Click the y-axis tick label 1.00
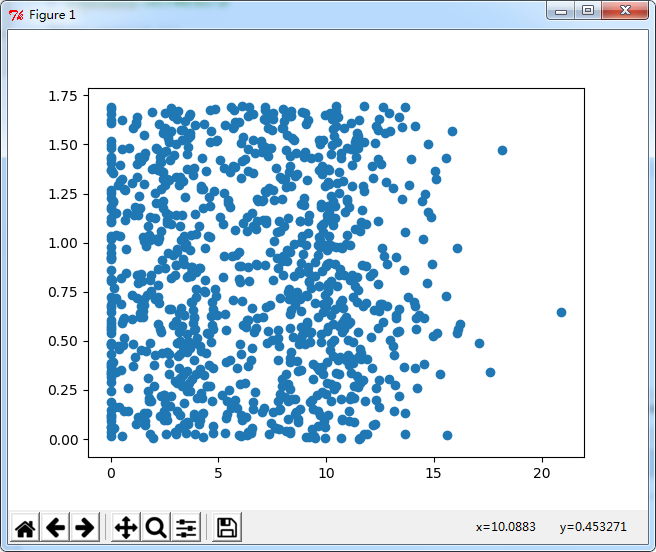The height and width of the screenshot is (552, 656). (63, 243)
